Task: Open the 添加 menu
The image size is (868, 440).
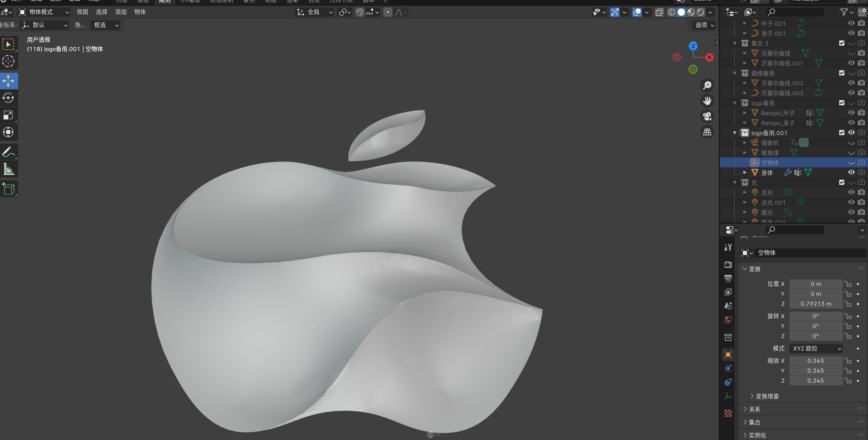Action: 121,12
